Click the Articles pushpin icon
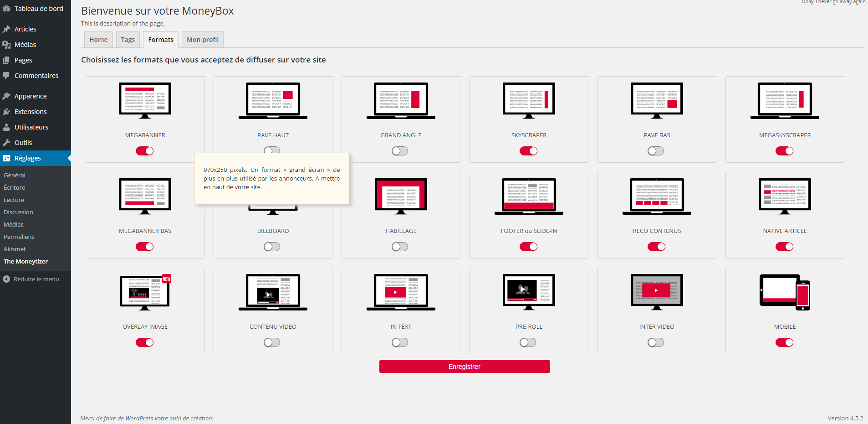Image resolution: width=868 pixels, height=424 pixels. coord(6,29)
